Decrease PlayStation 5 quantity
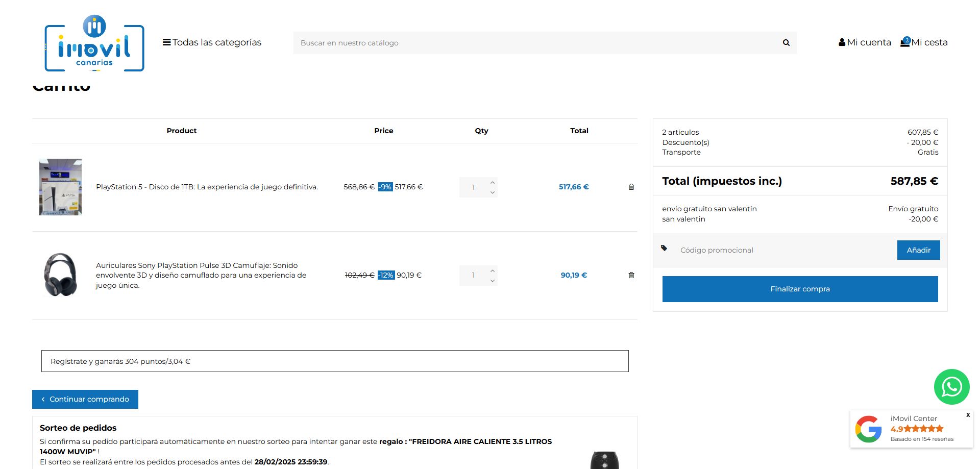This screenshot has width=980, height=469. [493, 192]
